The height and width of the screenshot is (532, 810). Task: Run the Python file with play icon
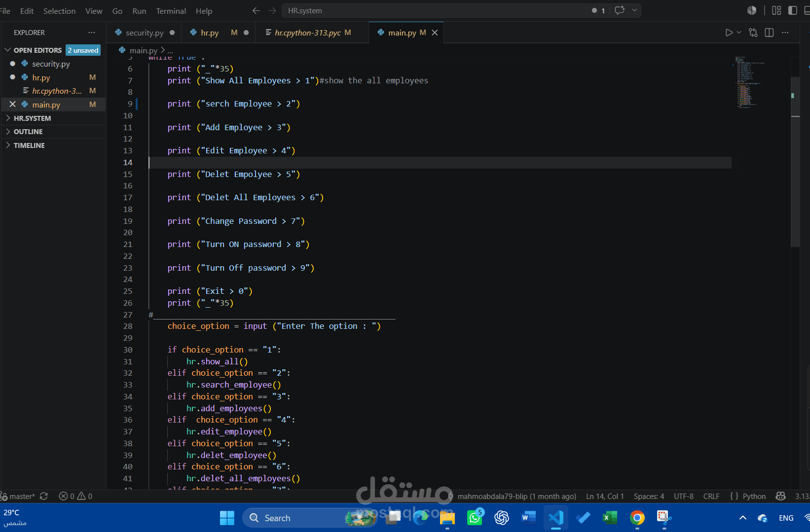pyautogui.click(x=729, y=33)
